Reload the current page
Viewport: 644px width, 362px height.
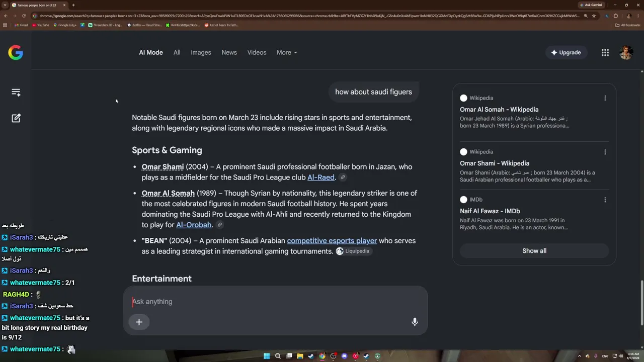click(x=24, y=16)
